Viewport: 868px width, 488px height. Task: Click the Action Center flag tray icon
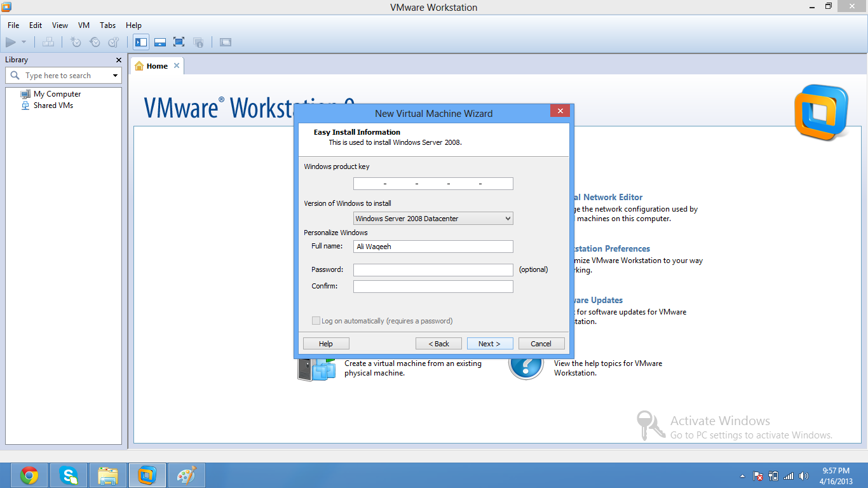(x=758, y=476)
